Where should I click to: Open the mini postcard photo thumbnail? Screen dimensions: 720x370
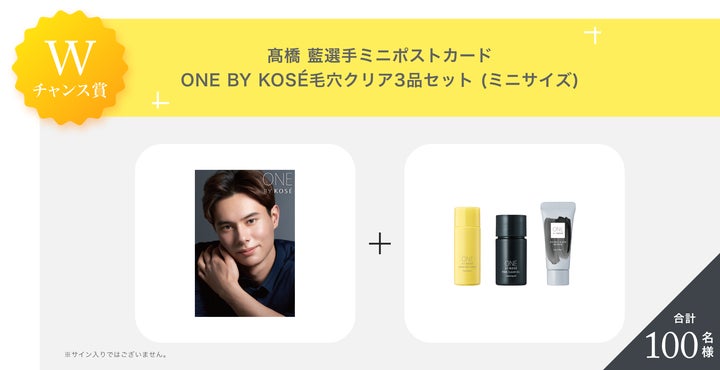pos(245,243)
